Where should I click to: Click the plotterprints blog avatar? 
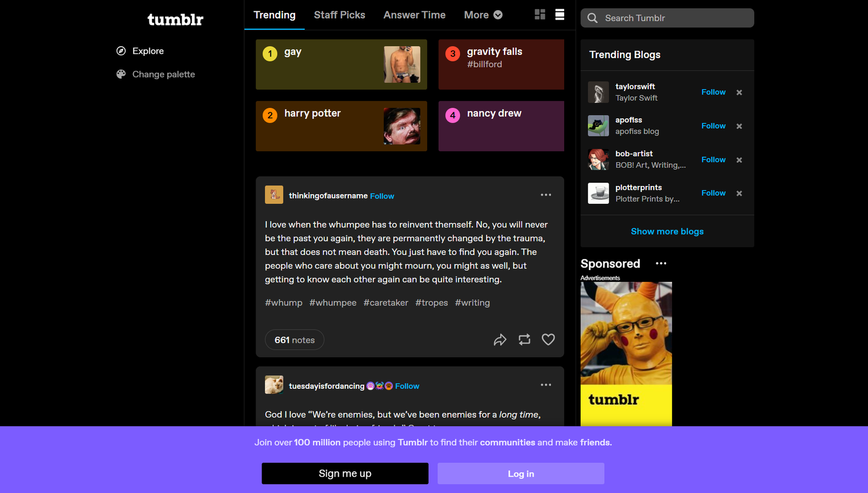598,193
